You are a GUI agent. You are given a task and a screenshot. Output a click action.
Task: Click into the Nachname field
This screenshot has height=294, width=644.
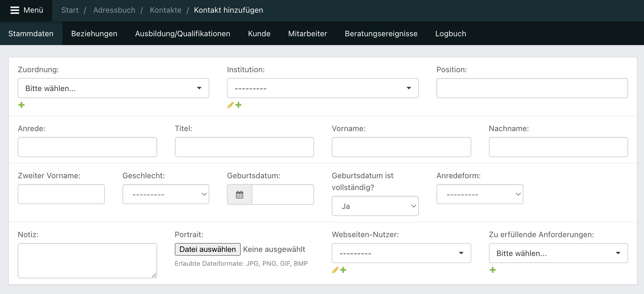pyautogui.click(x=558, y=147)
